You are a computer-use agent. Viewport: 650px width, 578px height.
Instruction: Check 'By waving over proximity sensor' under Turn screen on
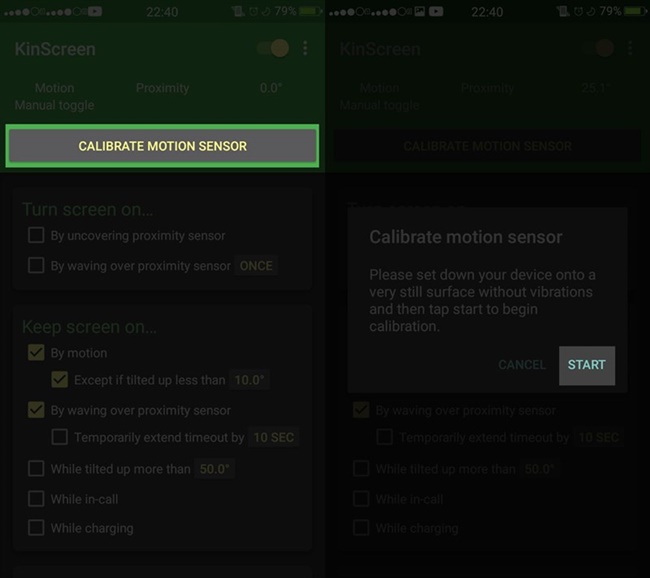[36, 266]
